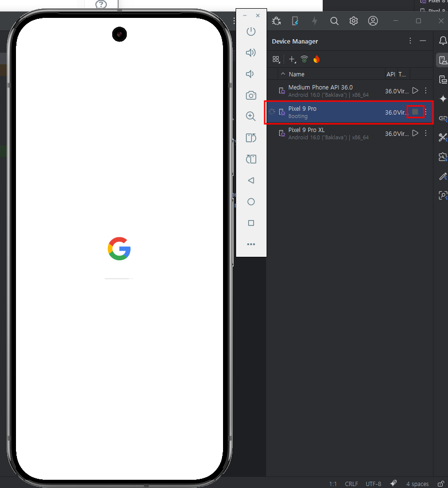Open emulator extended controls (three dots)
The image size is (448, 488).
pos(251,244)
